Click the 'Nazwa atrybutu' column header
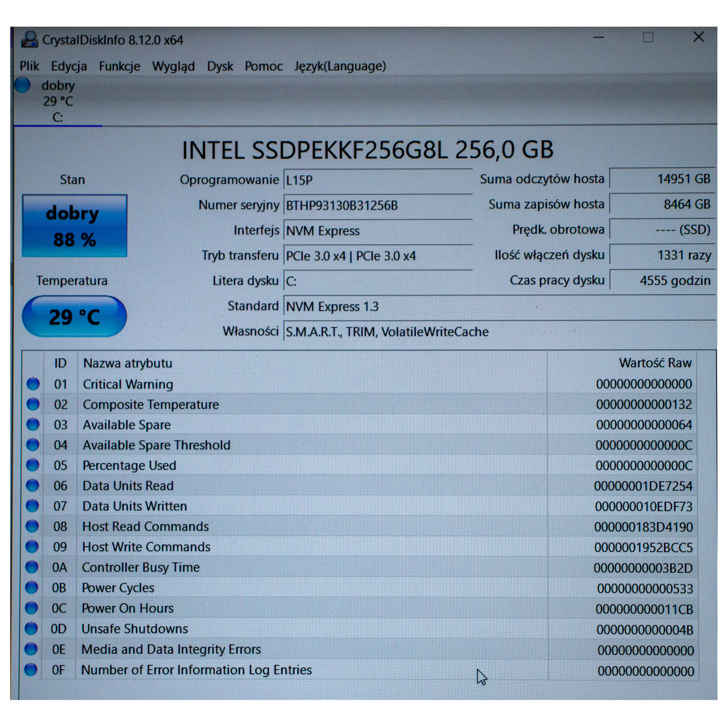Screen dimensions: 728x728 click(127, 363)
